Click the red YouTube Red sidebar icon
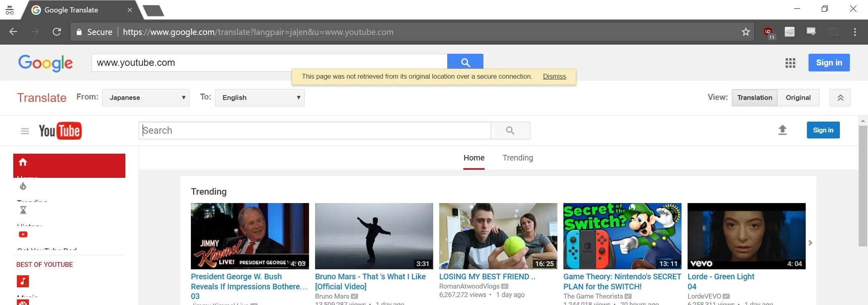Screen dimensions: 868x305 coord(23,234)
